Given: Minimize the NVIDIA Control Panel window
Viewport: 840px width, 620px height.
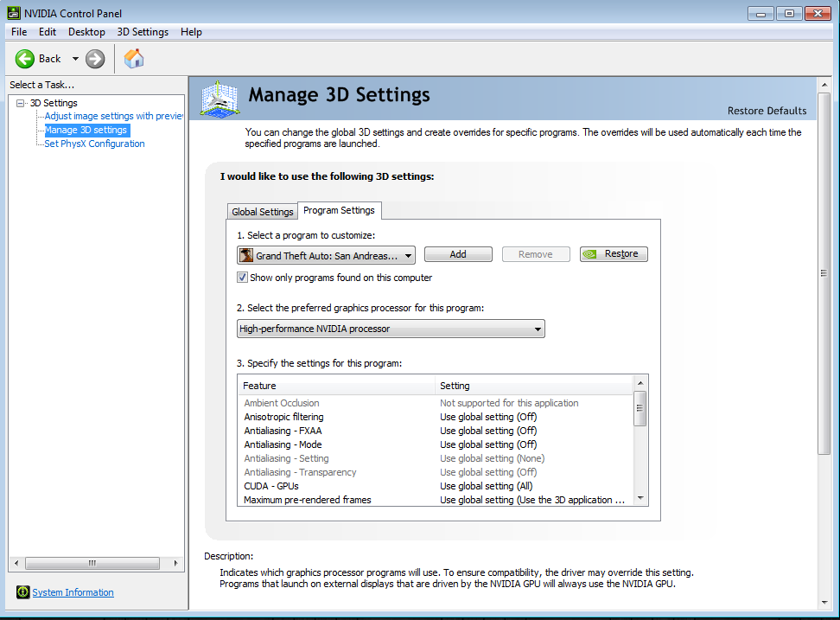Looking at the screenshot, I should [760, 13].
